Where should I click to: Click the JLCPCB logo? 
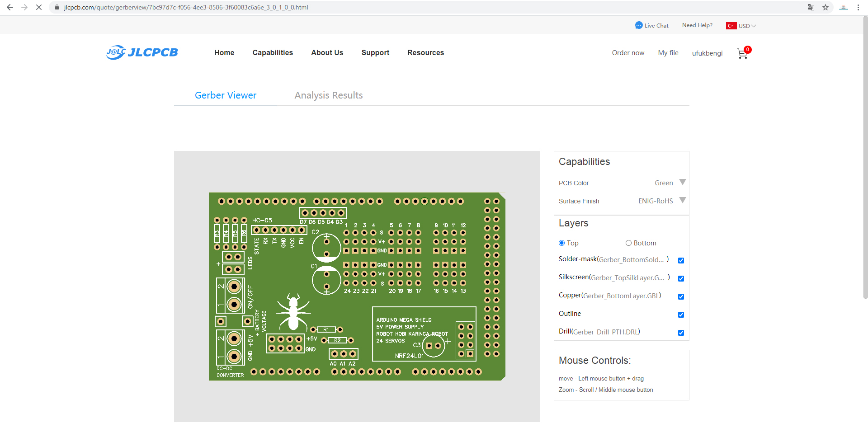(x=142, y=52)
